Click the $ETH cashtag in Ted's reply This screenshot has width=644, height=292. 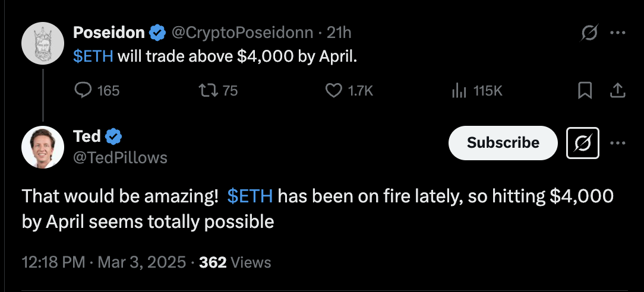pos(250,196)
